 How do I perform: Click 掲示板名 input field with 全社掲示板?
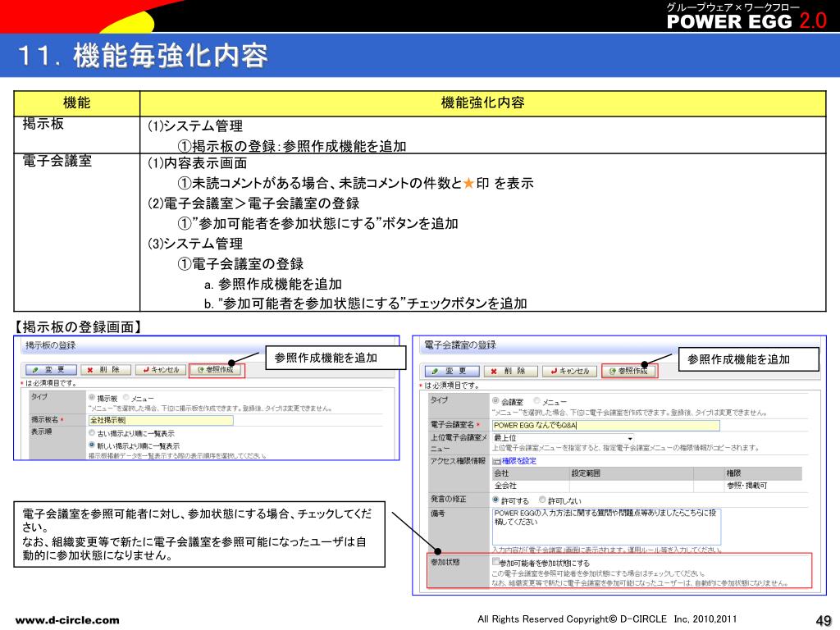point(161,420)
